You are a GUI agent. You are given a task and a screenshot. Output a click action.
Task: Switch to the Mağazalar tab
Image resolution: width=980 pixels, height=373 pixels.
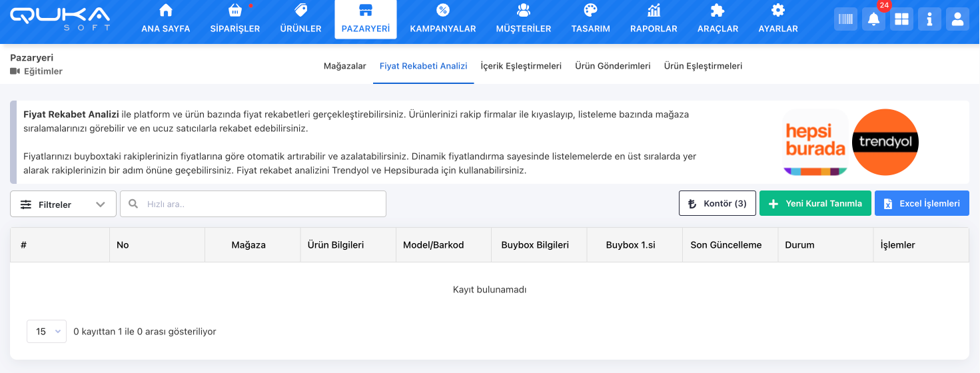[x=344, y=66]
